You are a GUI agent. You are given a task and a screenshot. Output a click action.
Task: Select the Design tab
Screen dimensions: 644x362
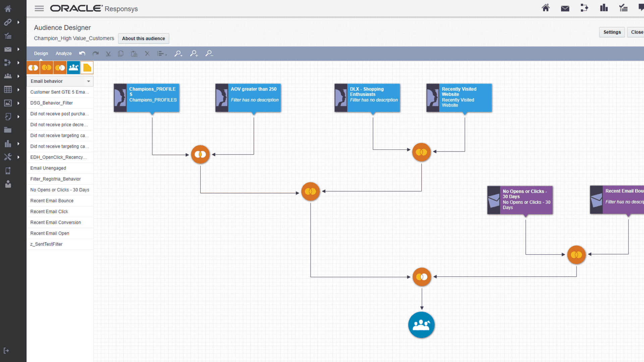(41, 53)
